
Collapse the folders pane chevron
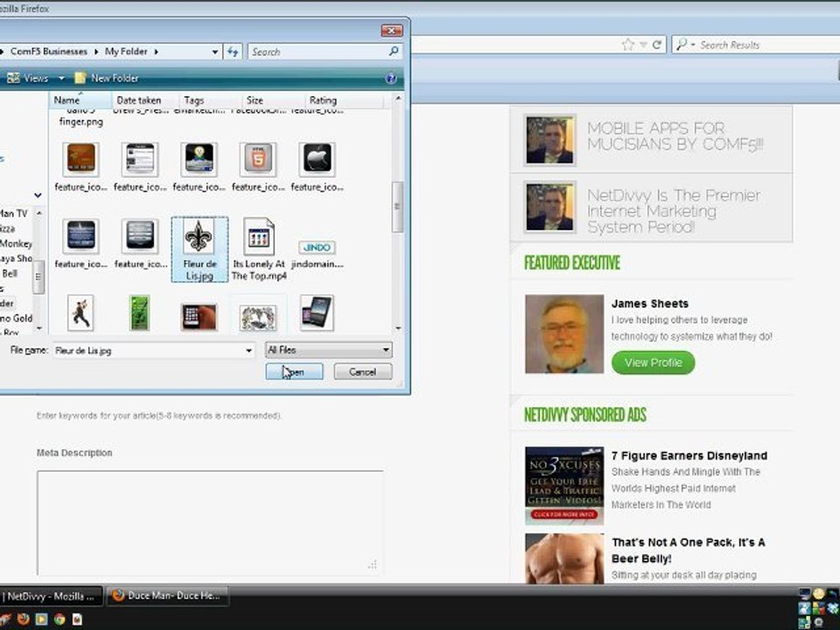point(38,195)
